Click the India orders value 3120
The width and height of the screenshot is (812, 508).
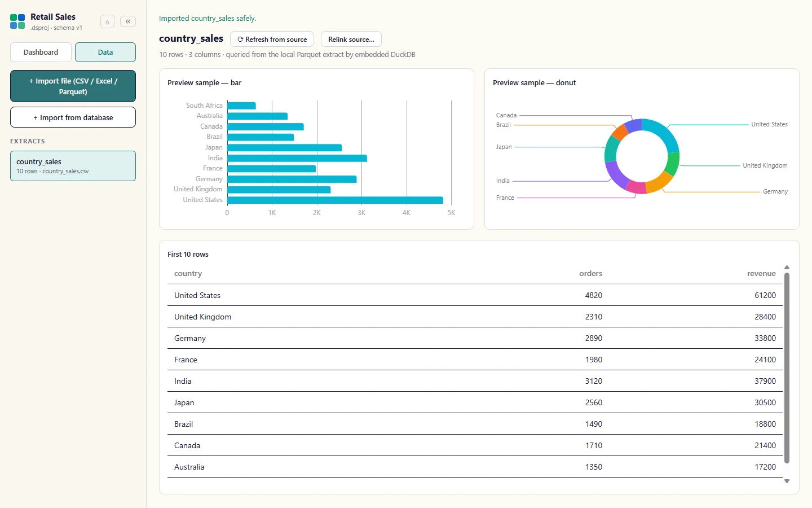click(x=593, y=381)
